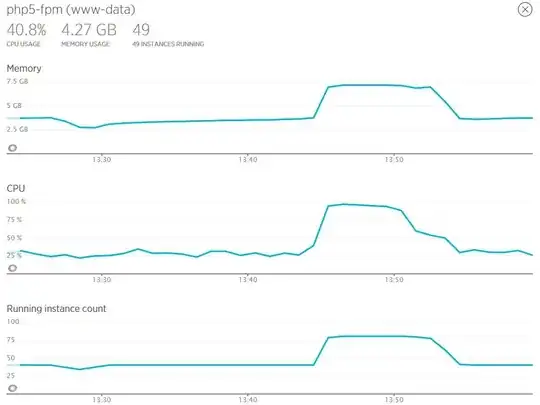Viewport: 540px width, 405px height.
Task: Click the 13:30 tick on Memory chart
Action: coord(102,160)
